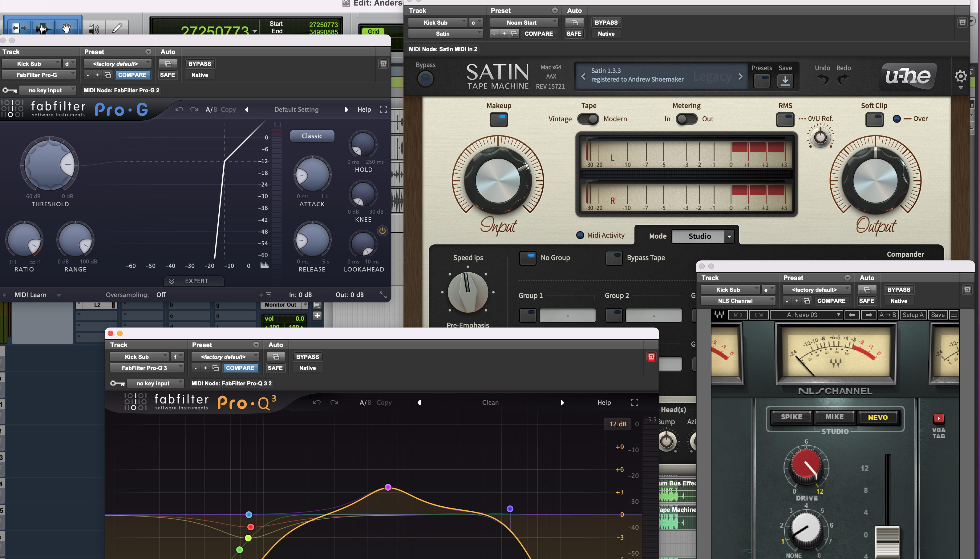
Task: Open Pro-Q 3 Help menu
Action: click(x=604, y=402)
